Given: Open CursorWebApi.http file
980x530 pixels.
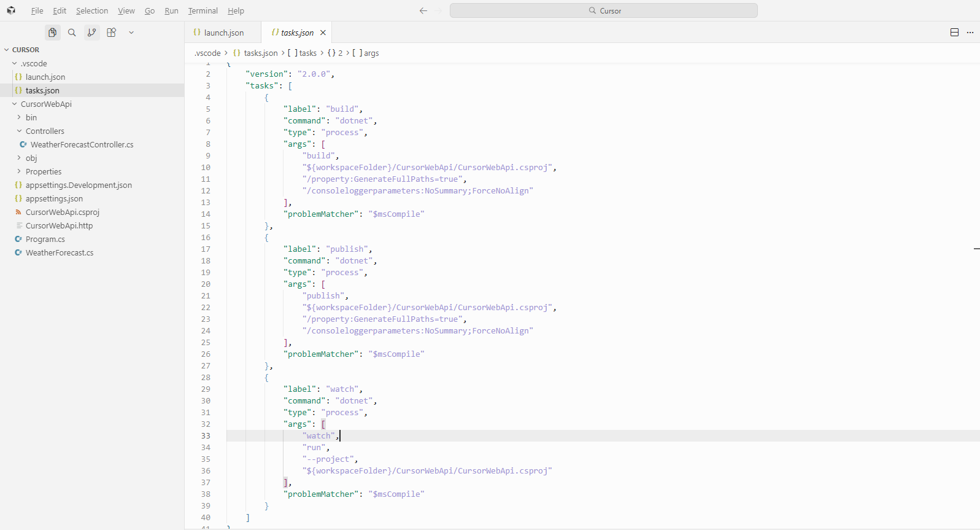Looking at the screenshot, I should (x=92, y=225).
